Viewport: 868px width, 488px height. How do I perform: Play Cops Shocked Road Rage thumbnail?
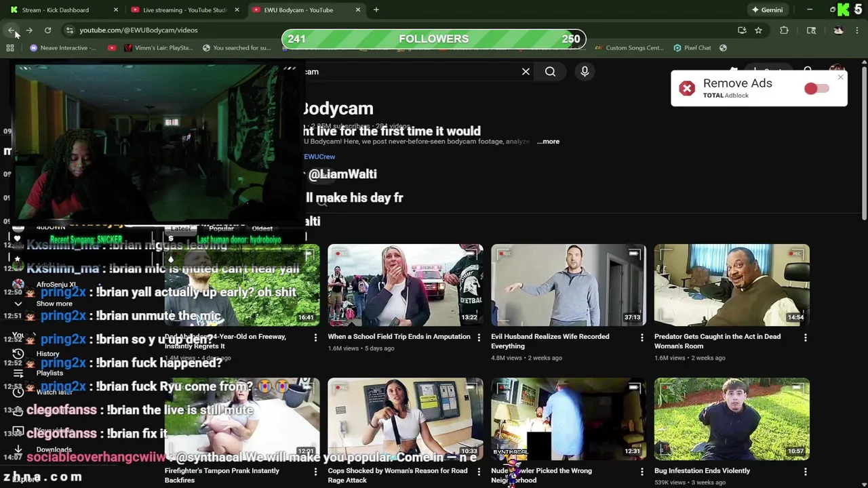click(406, 419)
